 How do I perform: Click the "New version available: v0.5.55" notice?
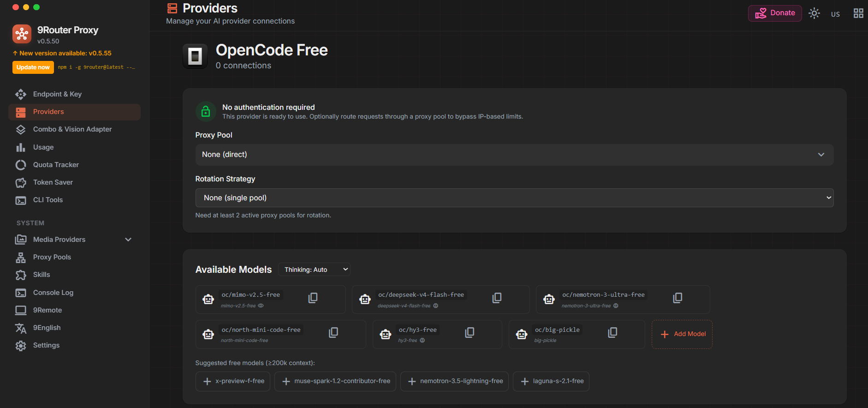click(x=62, y=53)
